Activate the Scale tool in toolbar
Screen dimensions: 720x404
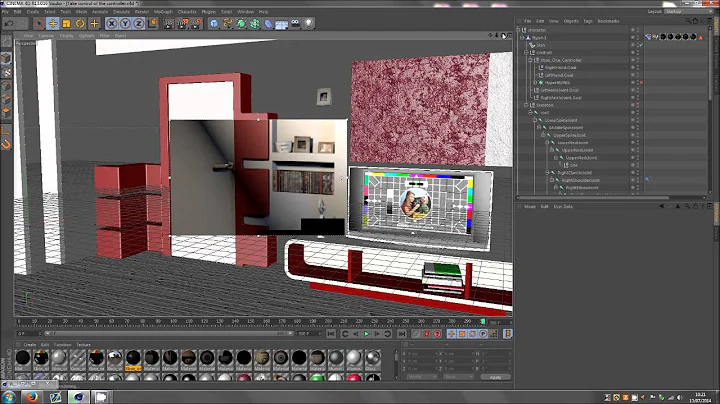tap(67, 23)
